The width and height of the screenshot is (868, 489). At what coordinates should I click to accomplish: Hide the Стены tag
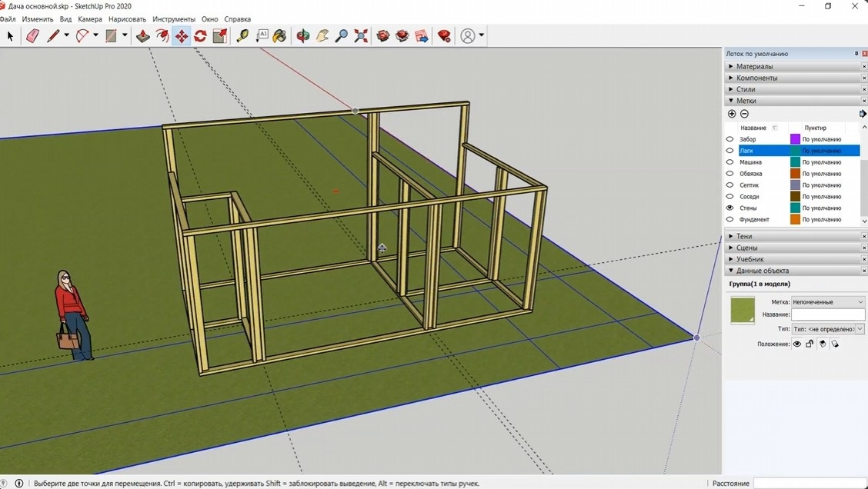(729, 208)
